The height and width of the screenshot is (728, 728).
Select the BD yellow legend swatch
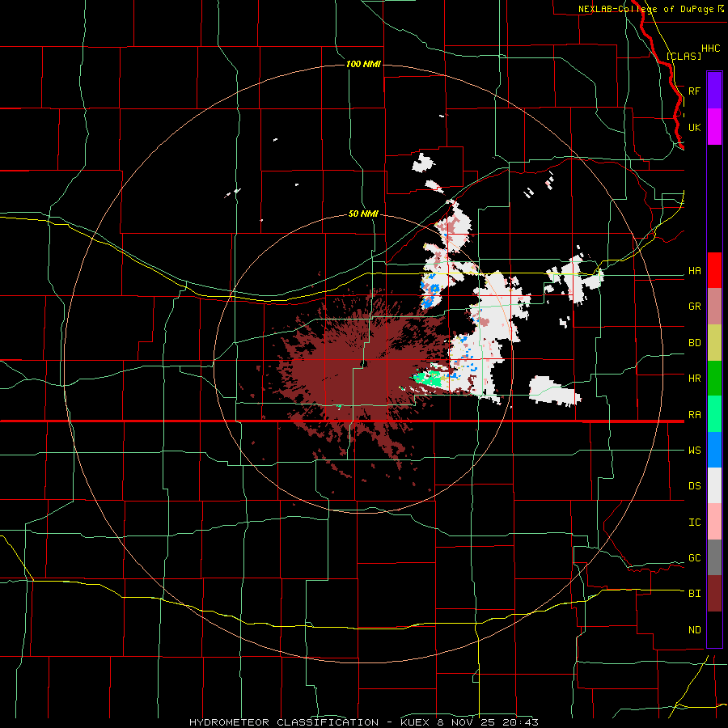point(714,343)
